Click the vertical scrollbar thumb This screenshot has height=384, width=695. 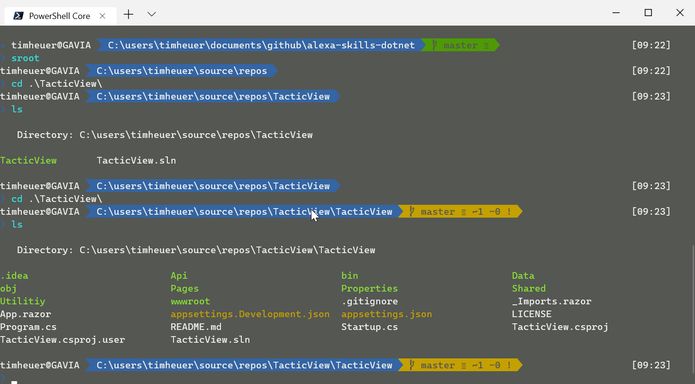692,314
